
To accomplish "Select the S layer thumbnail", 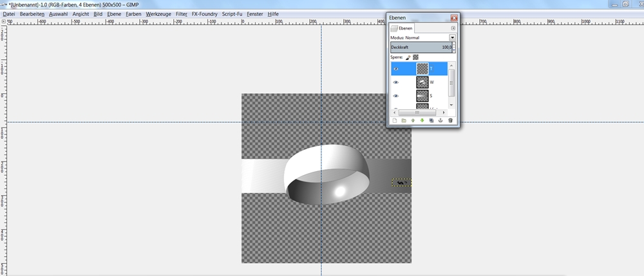I will tap(422, 96).
